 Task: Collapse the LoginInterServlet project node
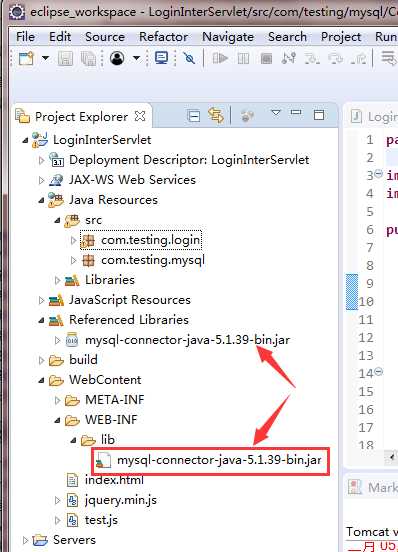tap(25, 140)
